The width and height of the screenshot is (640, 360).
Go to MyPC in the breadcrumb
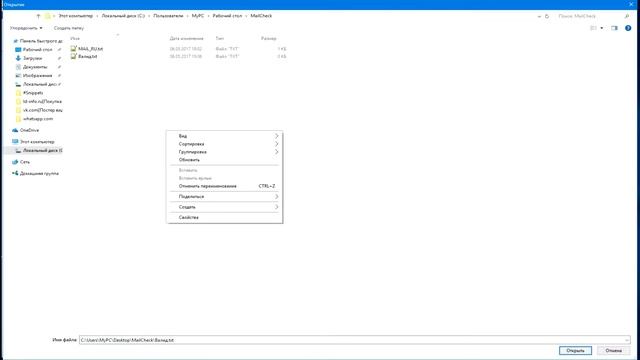click(198, 16)
